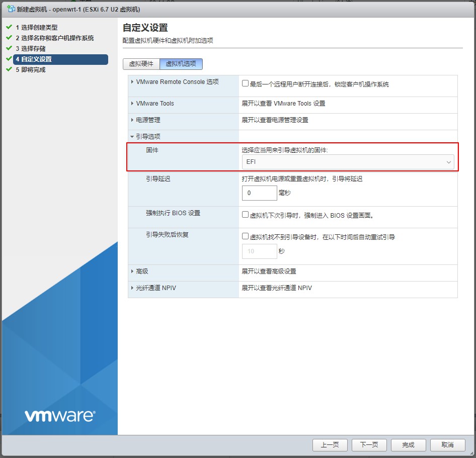
Task: Open the EFI firmware dropdown
Action: click(348, 162)
